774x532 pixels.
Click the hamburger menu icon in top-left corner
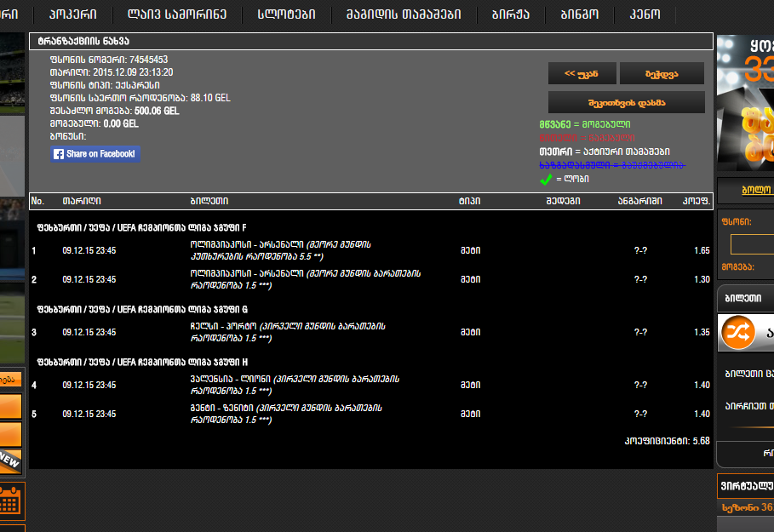(10, 13)
